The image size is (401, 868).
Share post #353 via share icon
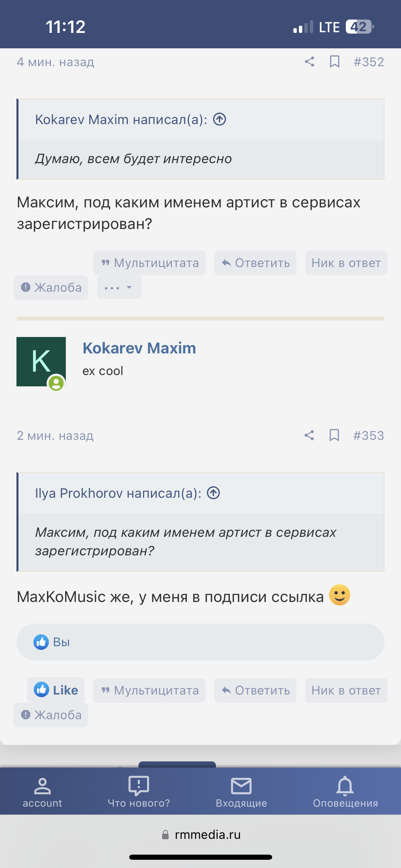click(309, 435)
